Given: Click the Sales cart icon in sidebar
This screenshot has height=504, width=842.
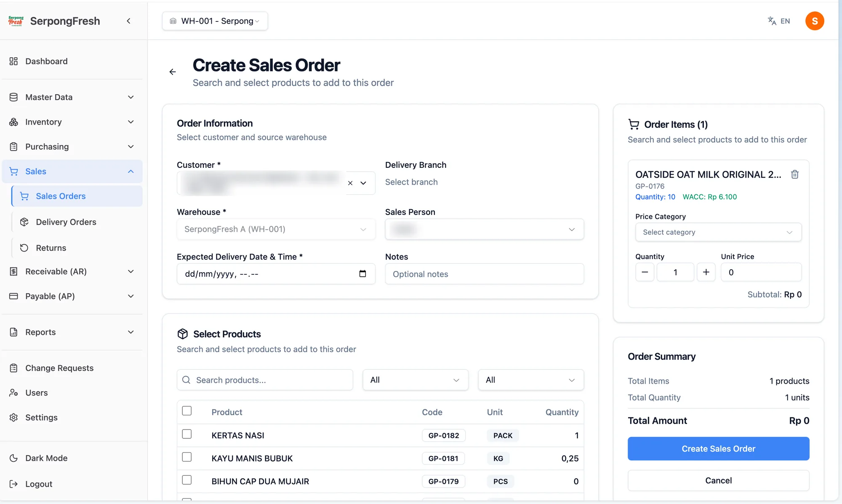Looking at the screenshot, I should click(13, 171).
